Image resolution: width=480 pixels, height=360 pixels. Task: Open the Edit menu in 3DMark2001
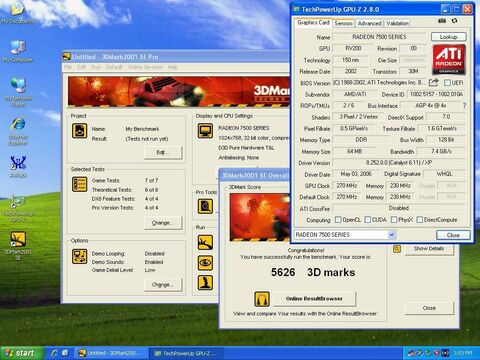coord(81,67)
